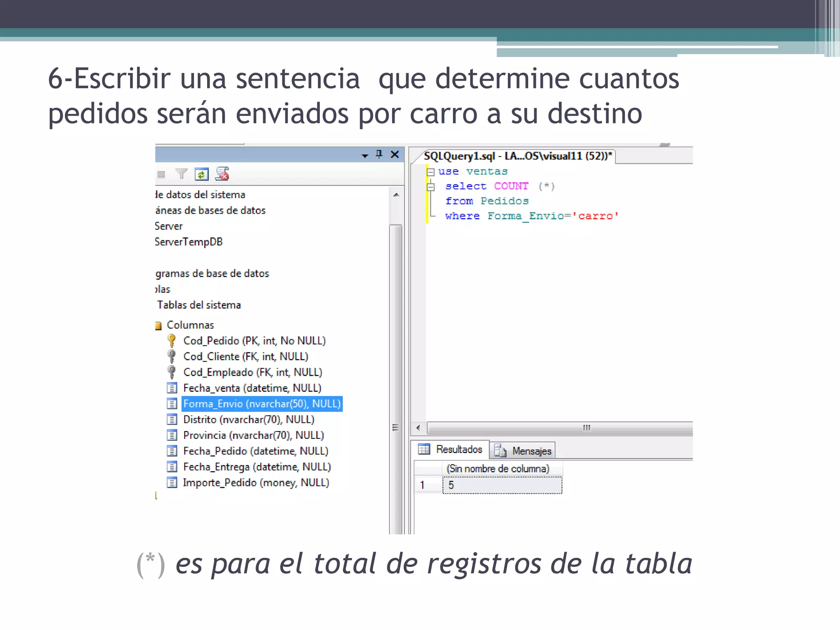The image size is (840, 630).
Task: Select the Columnas folder icon
Action: click(x=158, y=326)
